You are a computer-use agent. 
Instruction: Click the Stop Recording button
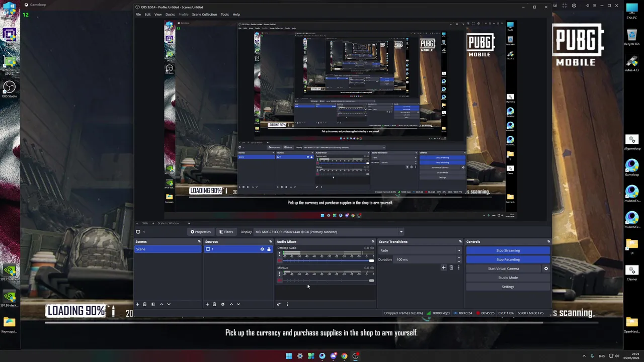[x=508, y=259]
